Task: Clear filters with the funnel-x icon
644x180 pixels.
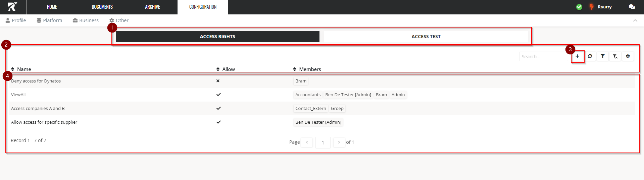Action: click(615, 56)
